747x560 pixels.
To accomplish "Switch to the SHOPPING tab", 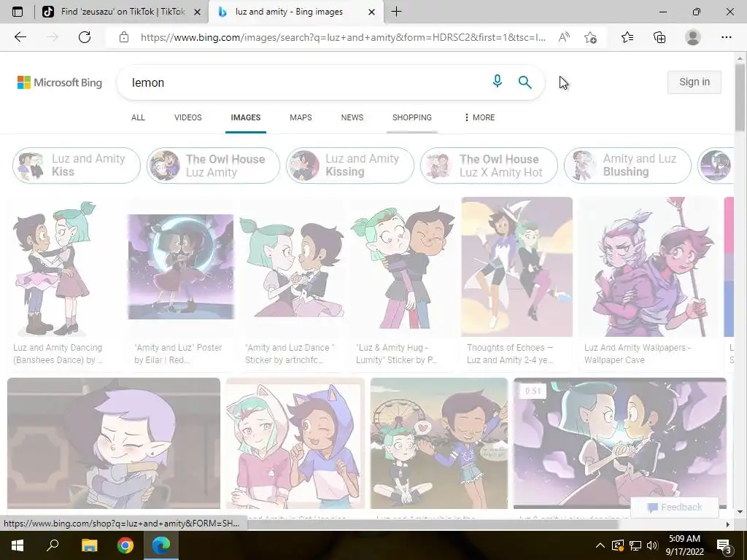I will [x=412, y=117].
